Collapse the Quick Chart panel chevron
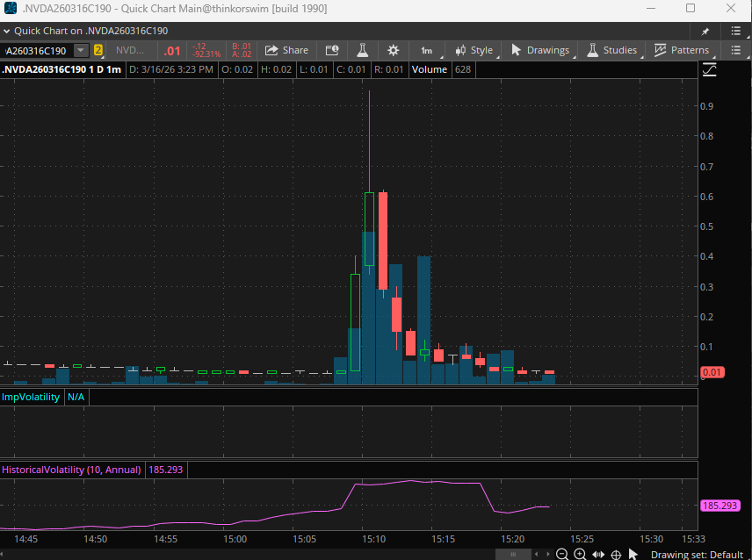752x560 pixels. pos(7,31)
